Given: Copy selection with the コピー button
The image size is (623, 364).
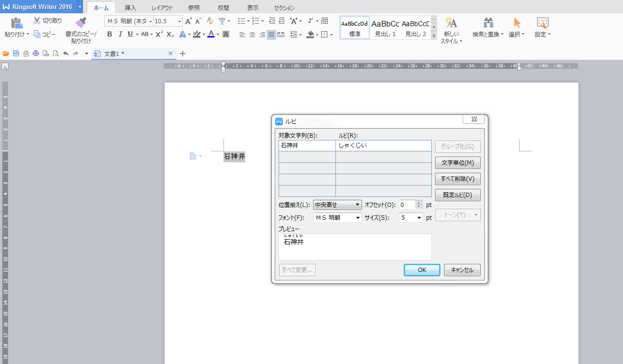Looking at the screenshot, I should point(44,34).
